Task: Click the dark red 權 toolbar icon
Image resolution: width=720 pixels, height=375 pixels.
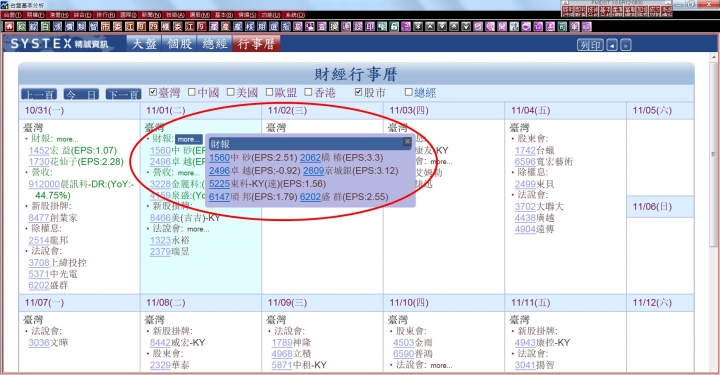Action: [x=165, y=27]
